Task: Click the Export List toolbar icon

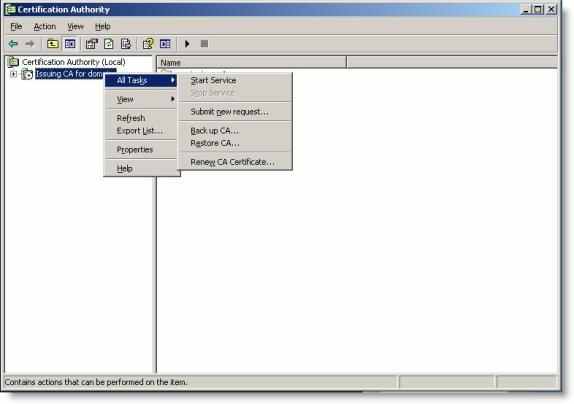Action: click(126, 44)
